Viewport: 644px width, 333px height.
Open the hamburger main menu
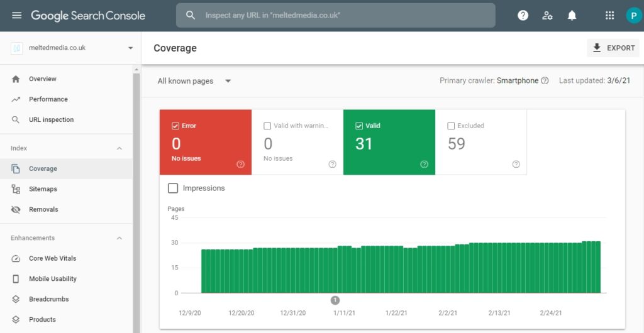(x=17, y=16)
